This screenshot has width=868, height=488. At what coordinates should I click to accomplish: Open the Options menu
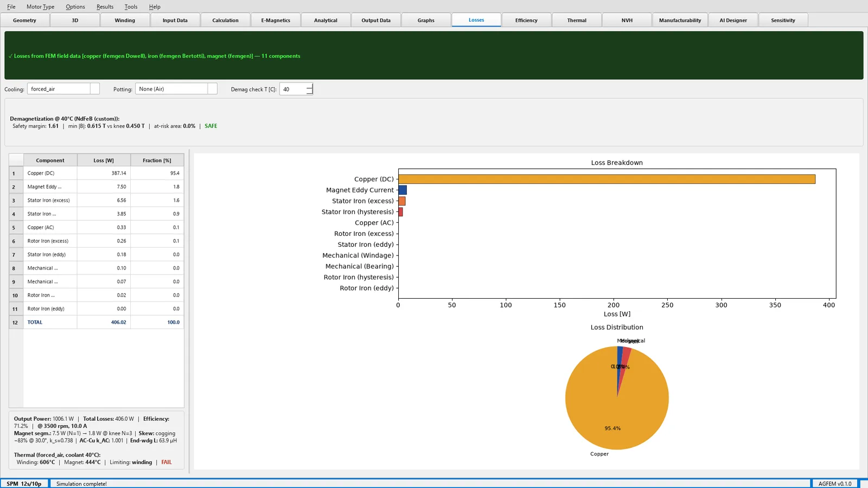click(x=75, y=7)
